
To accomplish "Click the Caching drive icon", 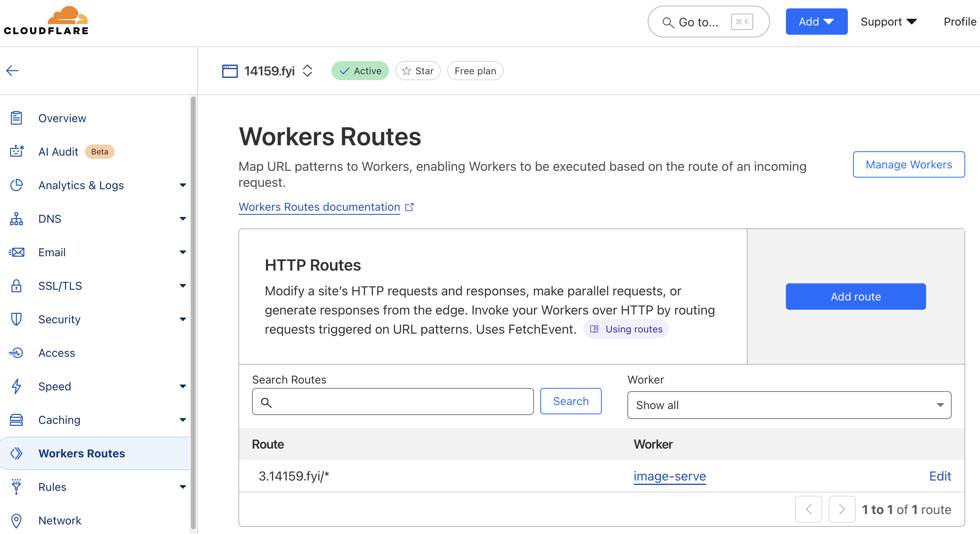I will [x=16, y=420].
